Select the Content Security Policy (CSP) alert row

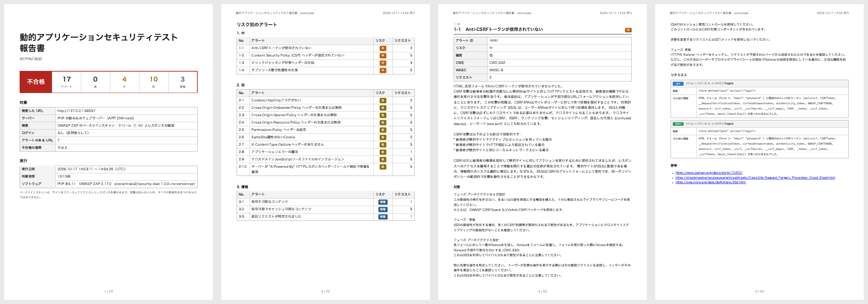point(326,55)
